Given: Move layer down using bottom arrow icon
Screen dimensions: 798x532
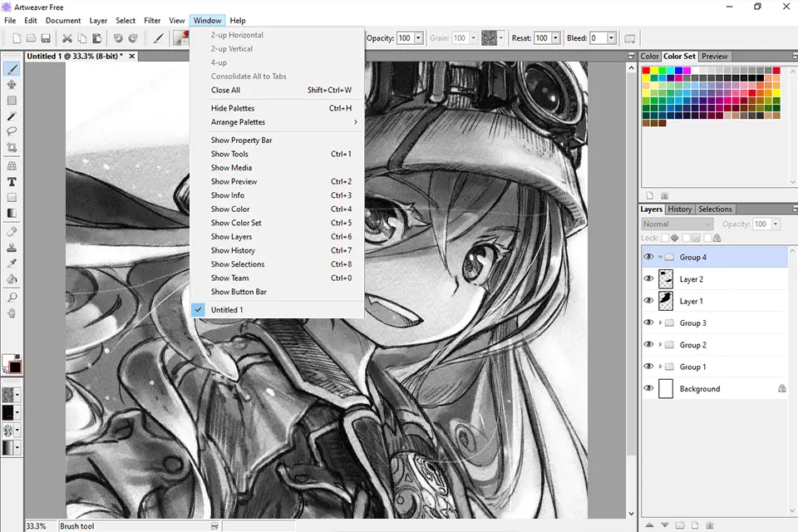Looking at the screenshot, I should (665, 525).
